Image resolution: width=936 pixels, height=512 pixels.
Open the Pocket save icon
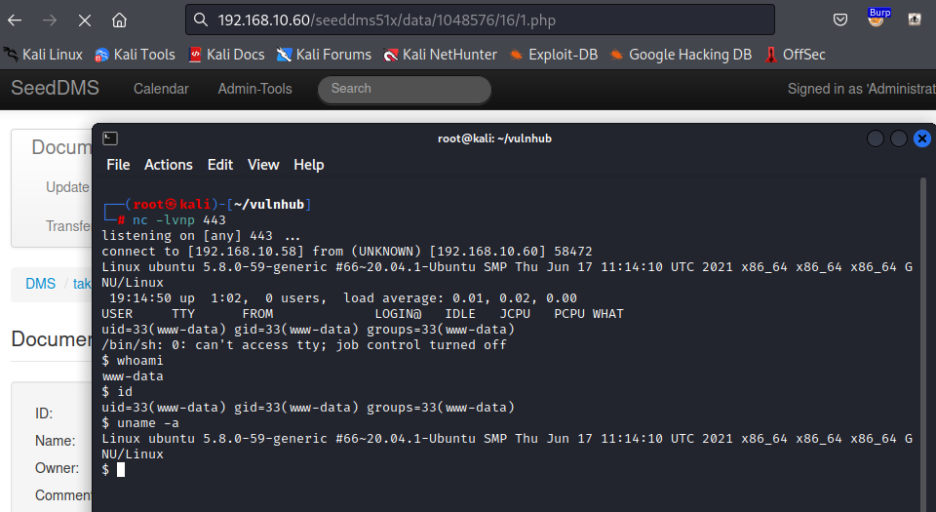point(840,20)
